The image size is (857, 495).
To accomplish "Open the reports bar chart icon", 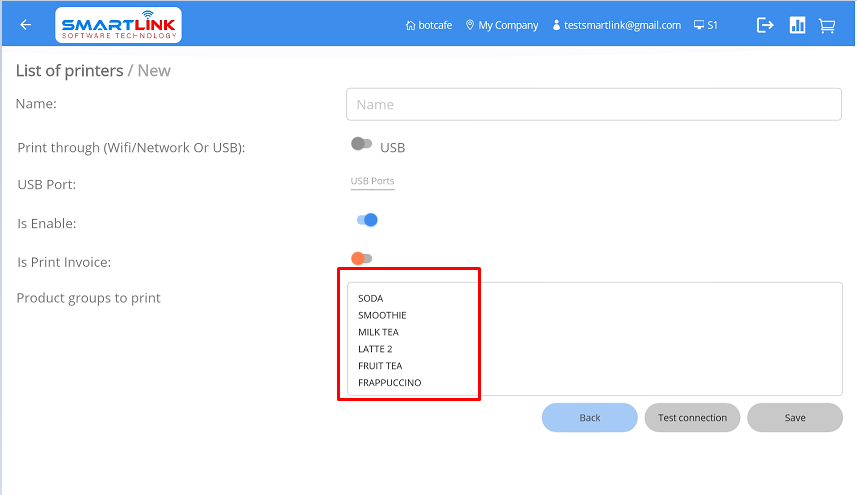I will [x=797, y=26].
